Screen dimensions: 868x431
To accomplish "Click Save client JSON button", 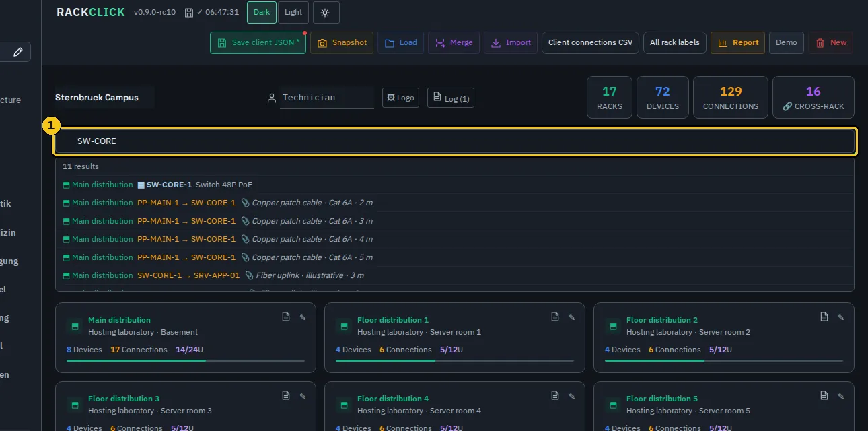I will [258, 42].
